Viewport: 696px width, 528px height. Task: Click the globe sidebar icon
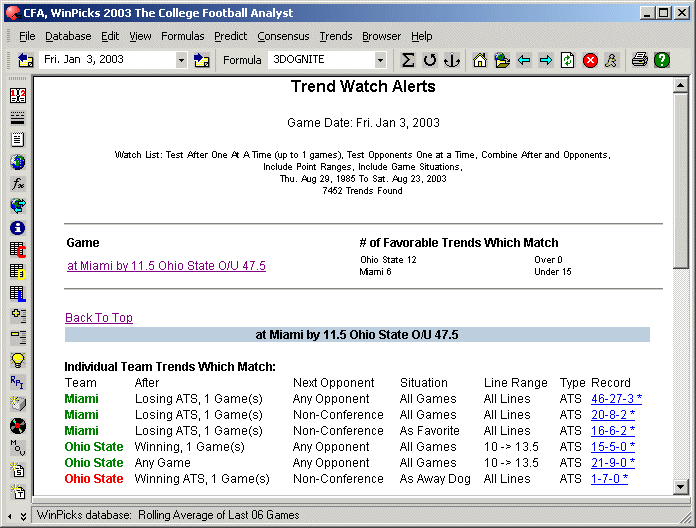pyautogui.click(x=18, y=162)
